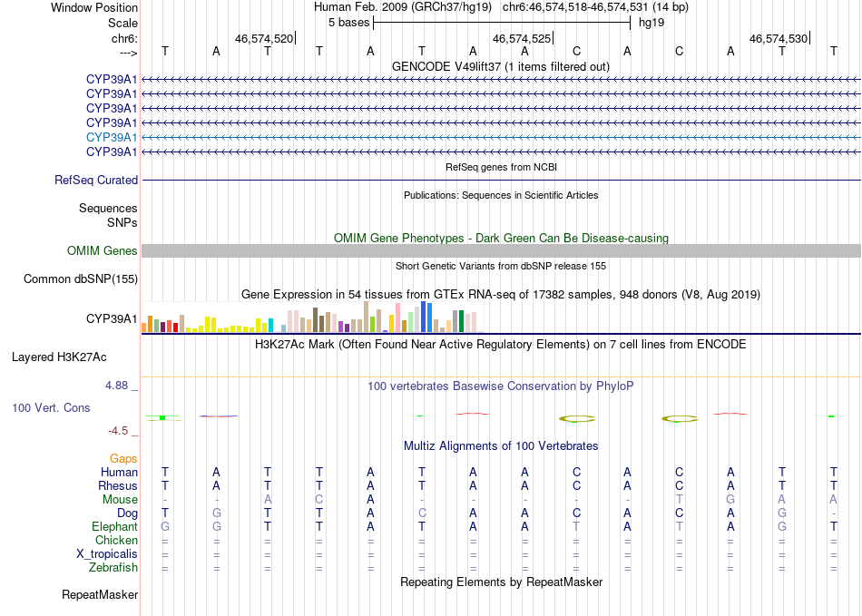
Task: Click '100 vertebrates Basewise Conservation by PhyloP'
Action: pos(501,386)
